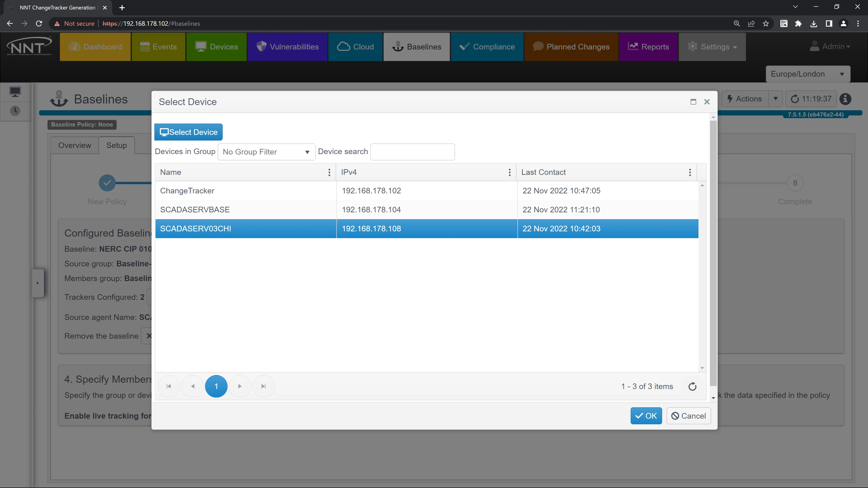Open the IPv4 column options menu
This screenshot has height=488, width=868.
pos(509,172)
